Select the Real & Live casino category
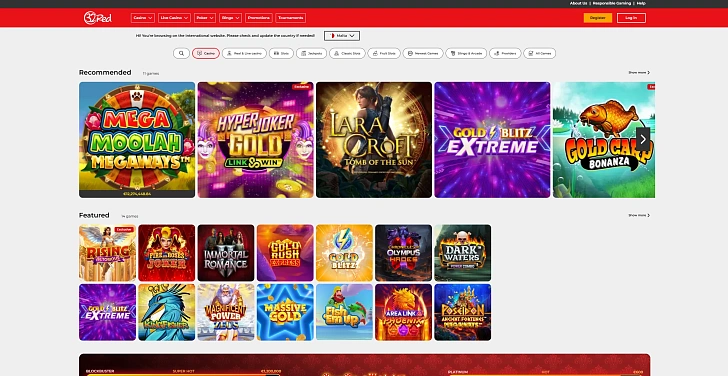This screenshot has width=728, height=376. tap(244, 53)
